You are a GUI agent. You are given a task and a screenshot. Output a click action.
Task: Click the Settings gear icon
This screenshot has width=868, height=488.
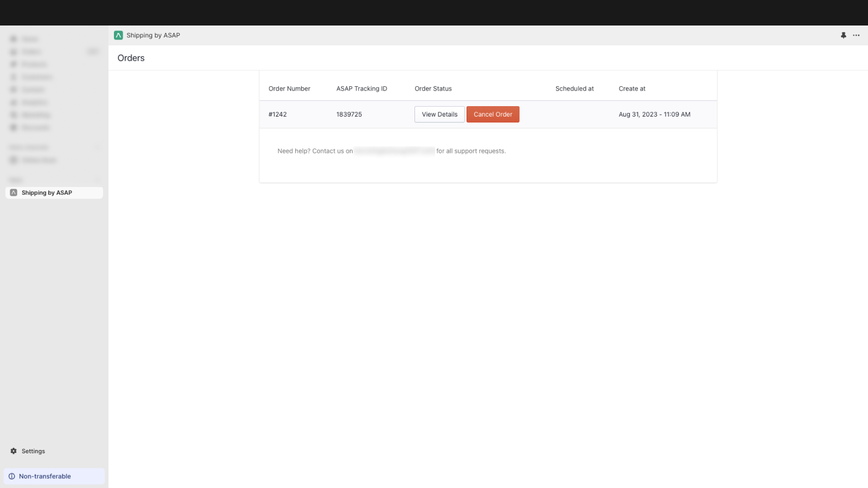tap(14, 451)
